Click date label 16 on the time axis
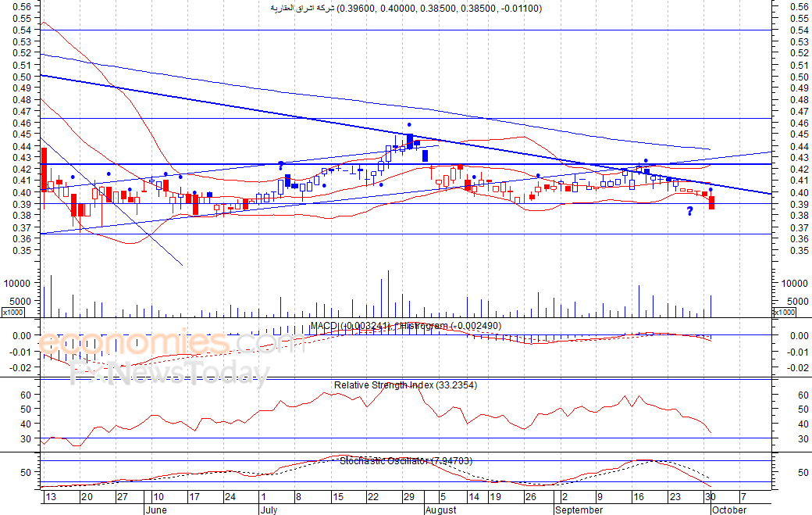Screen dimensions: 812x515 click(639, 497)
